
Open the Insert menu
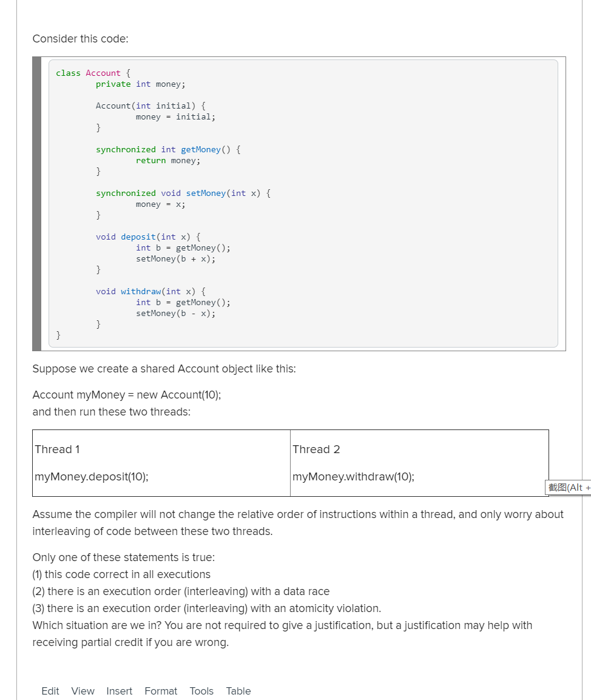(119, 691)
